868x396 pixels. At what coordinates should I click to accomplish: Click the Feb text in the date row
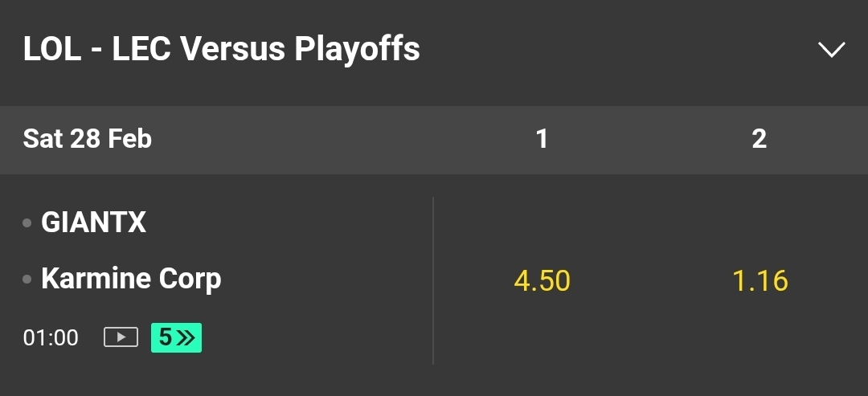click(131, 139)
